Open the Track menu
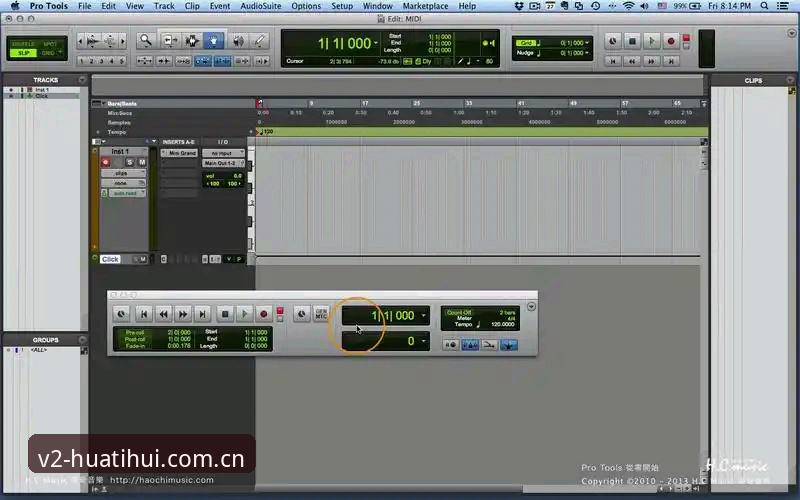This screenshot has height=500, width=800. (164, 6)
